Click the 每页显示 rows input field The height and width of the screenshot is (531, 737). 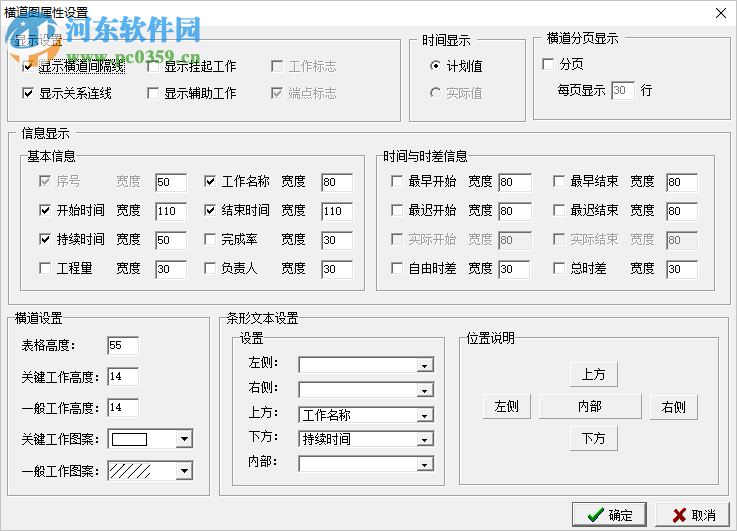click(x=623, y=90)
